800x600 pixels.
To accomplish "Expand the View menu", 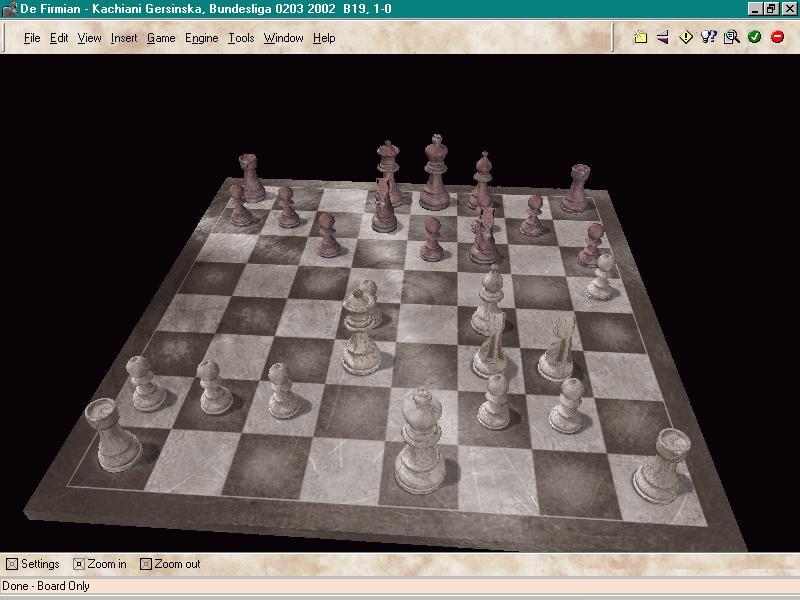I will pyautogui.click(x=89, y=38).
